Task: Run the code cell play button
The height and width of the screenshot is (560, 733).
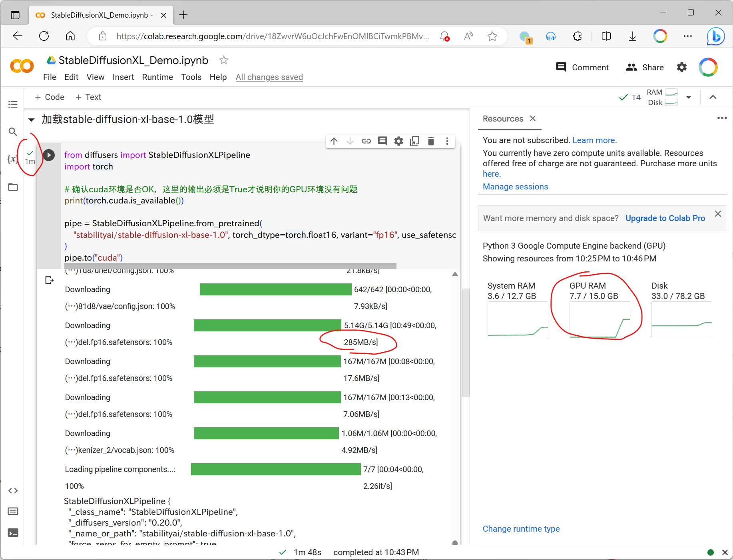Action: tap(49, 155)
